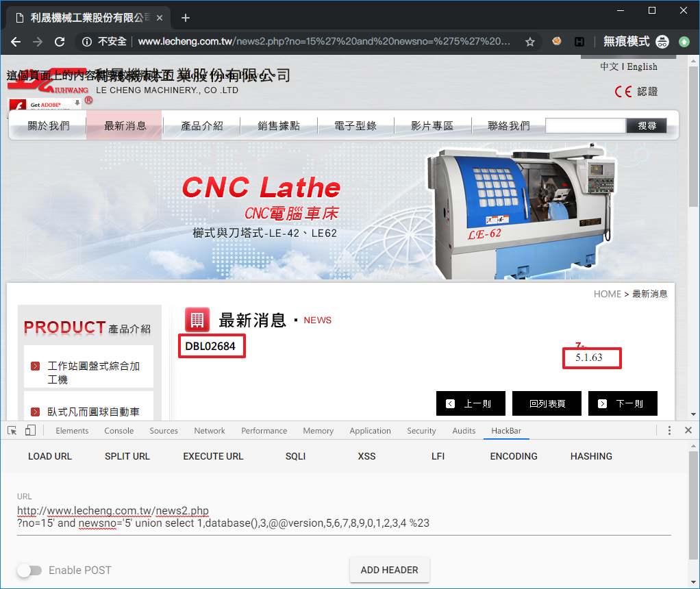The image size is (700, 589).
Task: Open the HackBar extension icon in the toolbar
Action: [x=579, y=42]
